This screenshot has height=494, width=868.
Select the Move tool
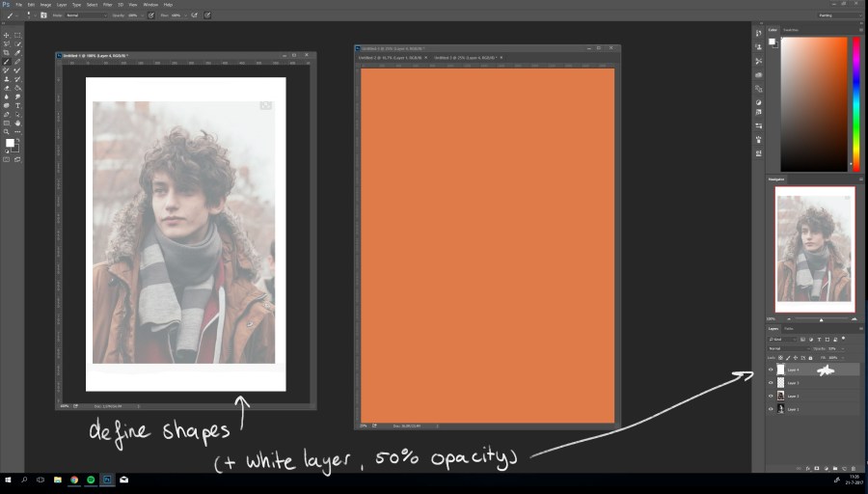7,35
